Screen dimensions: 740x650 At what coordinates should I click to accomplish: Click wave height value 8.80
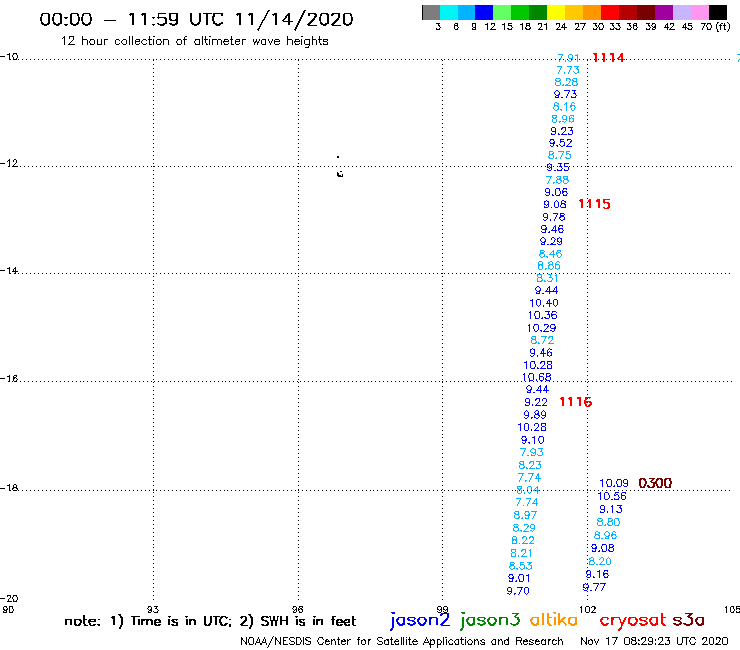pyautogui.click(x=608, y=522)
